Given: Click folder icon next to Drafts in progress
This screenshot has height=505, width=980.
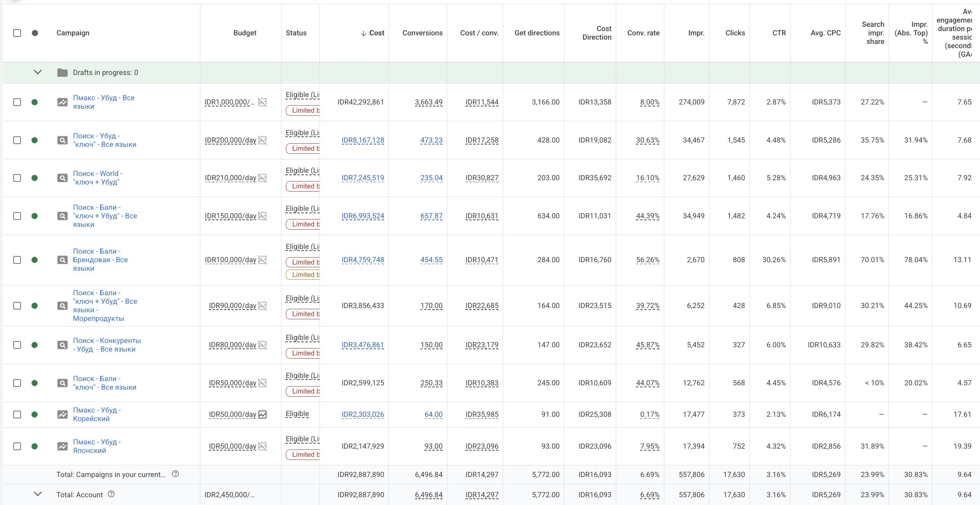Looking at the screenshot, I should coord(63,73).
